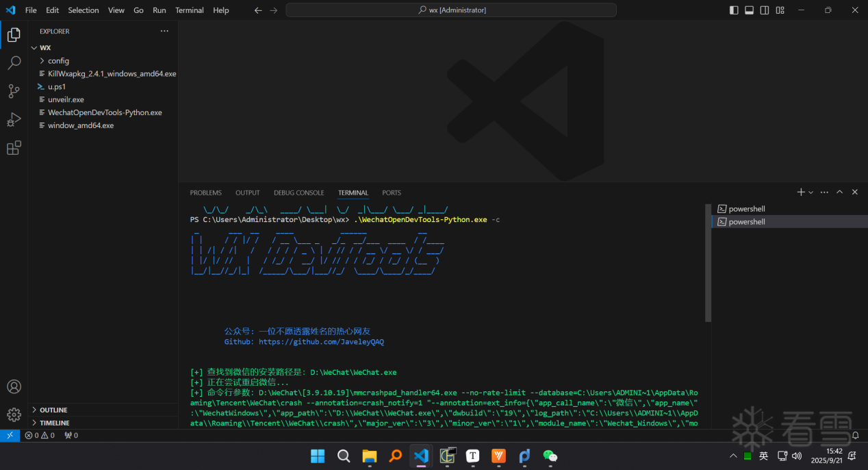Toggle bottom panel visibility
Screen dimensions: 868x470
749,10
